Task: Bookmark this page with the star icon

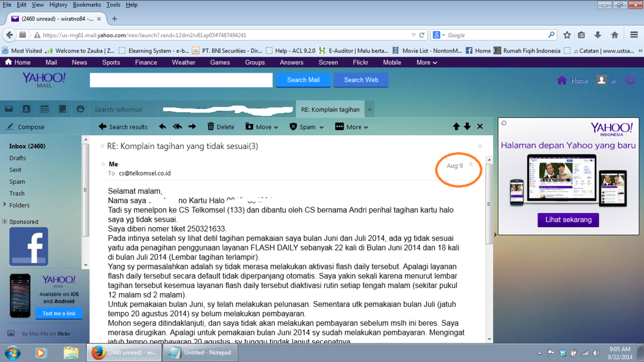Action: click(567, 35)
